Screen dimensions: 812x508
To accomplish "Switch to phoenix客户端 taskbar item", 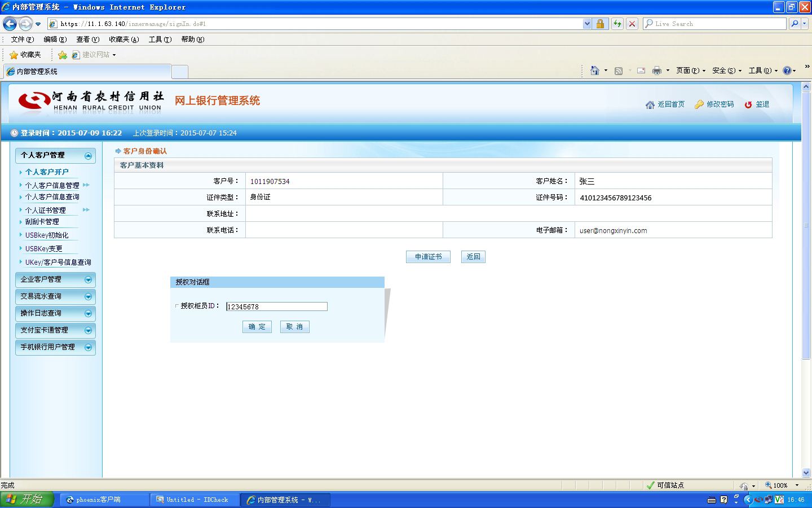I will pos(104,500).
